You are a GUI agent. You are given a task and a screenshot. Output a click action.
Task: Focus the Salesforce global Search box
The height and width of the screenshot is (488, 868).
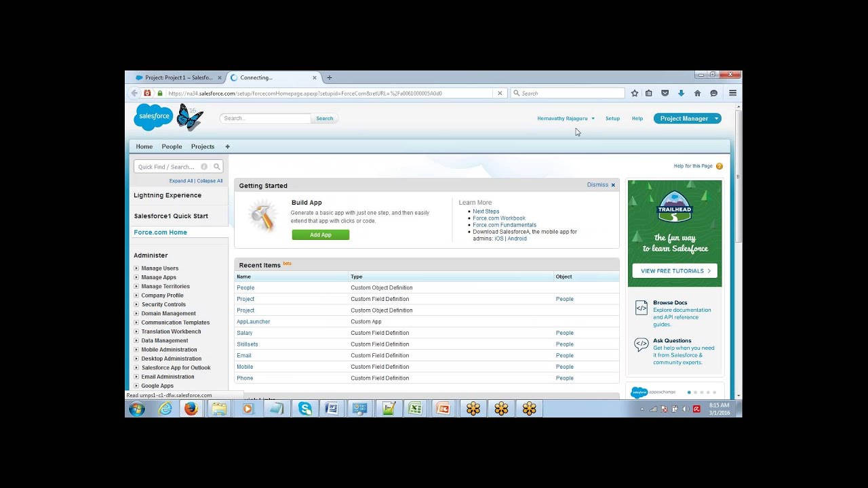(x=265, y=119)
